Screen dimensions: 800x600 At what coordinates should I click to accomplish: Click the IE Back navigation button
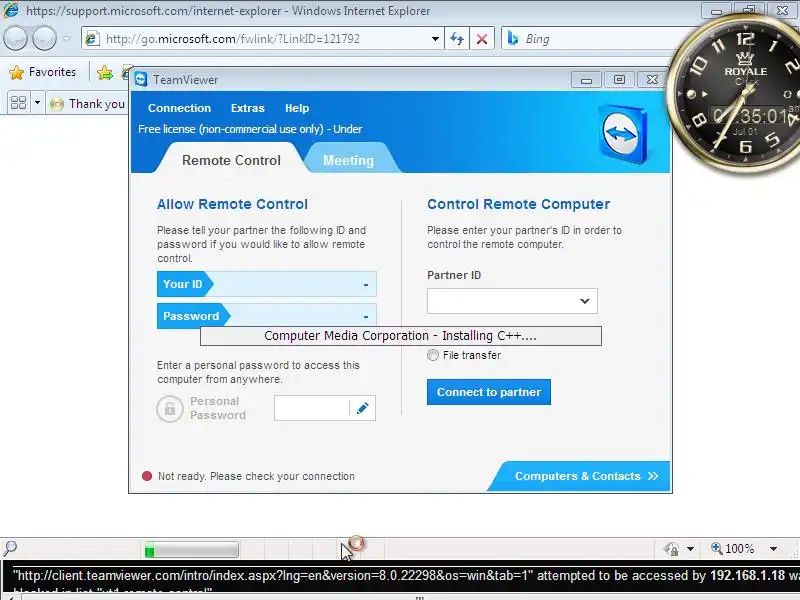pyautogui.click(x=15, y=38)
